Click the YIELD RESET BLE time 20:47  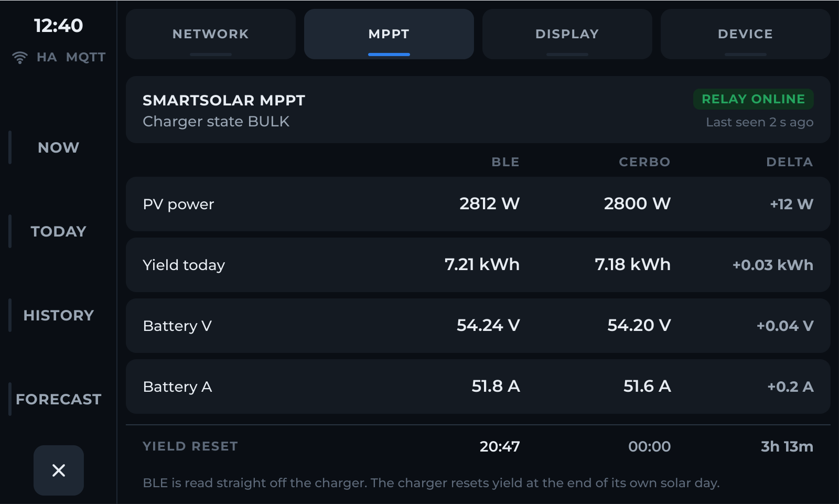pos(500,446)
